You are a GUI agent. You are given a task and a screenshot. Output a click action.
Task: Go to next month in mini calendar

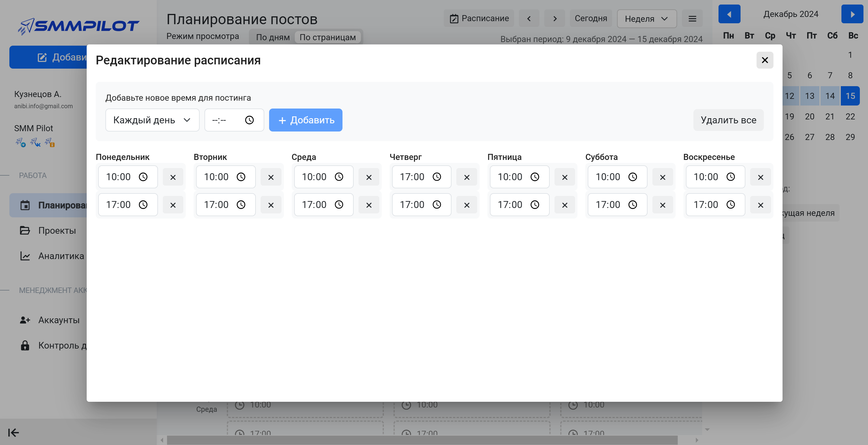coord(852,14)
